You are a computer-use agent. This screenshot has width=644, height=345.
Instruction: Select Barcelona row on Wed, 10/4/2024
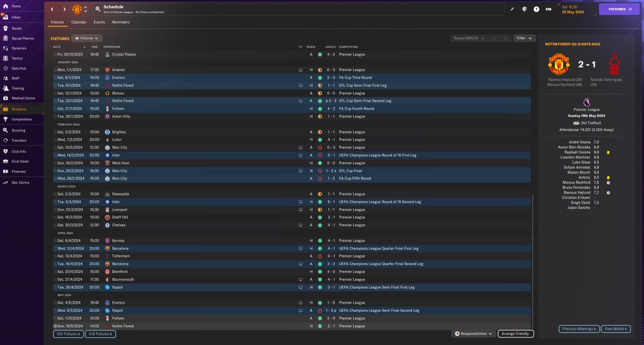click(291, 248)
